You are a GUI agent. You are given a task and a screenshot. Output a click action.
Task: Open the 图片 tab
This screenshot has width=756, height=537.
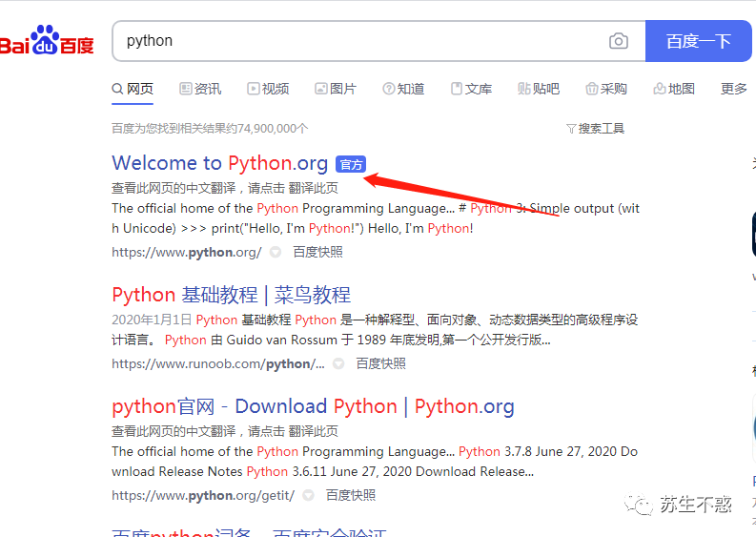pos(336,89)
